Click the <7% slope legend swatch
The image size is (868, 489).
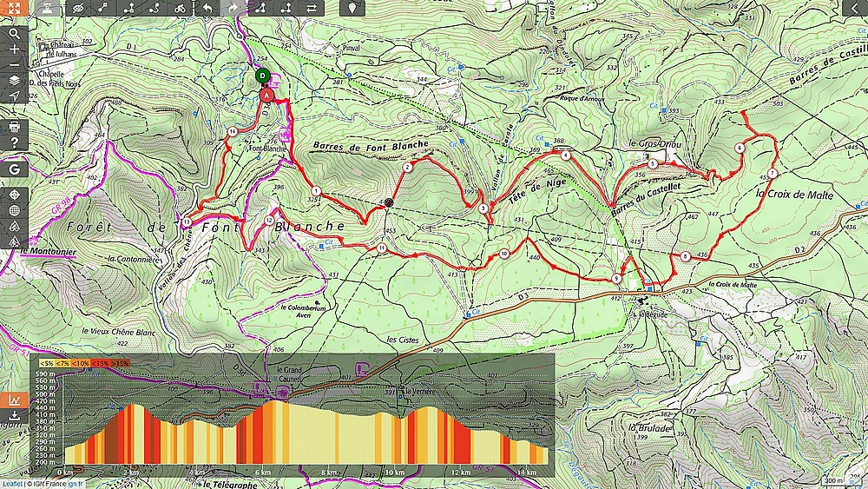[63, 363]
